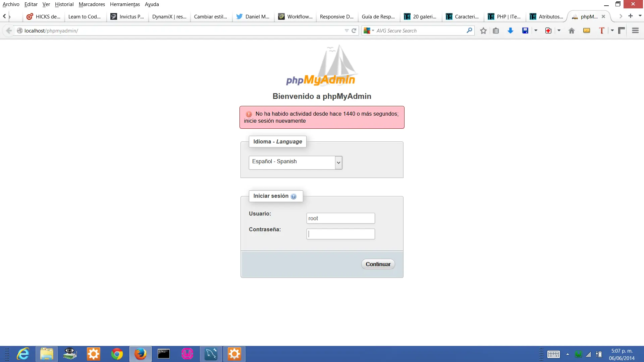Open the Herramientas menu

[x=125, y=4]
